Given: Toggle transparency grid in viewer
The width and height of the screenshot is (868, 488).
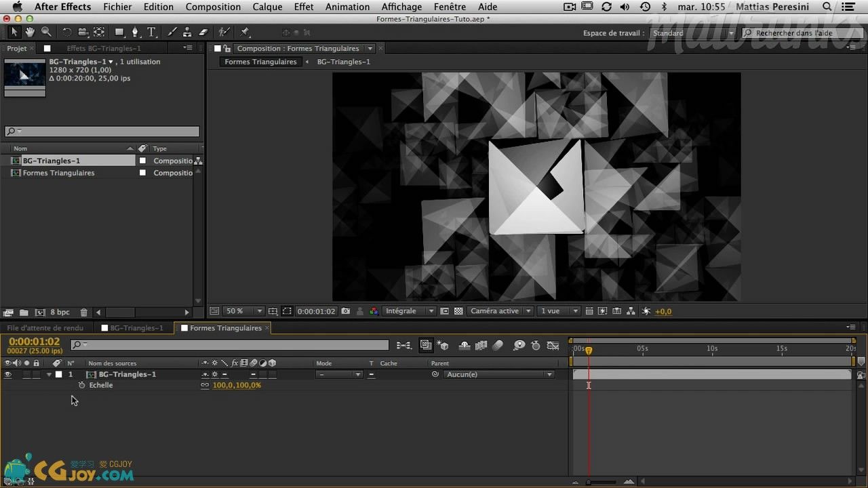Looking at the screenshot, I should 458,311.
